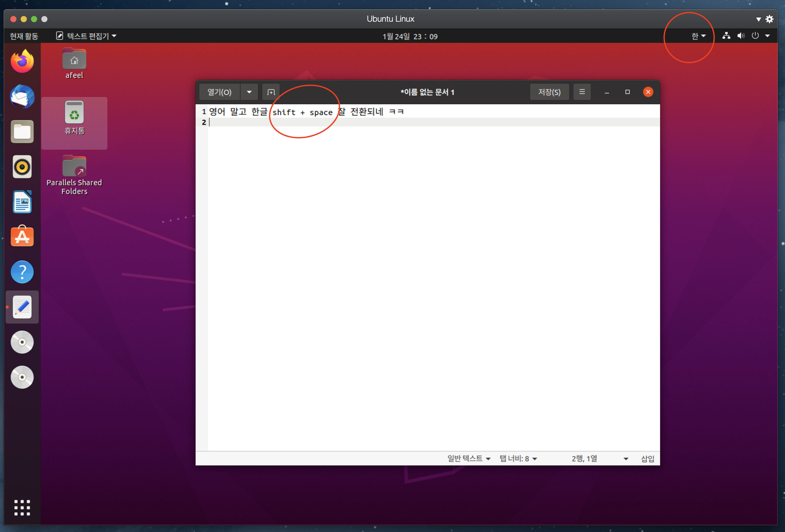Open the 일반 텍스트 syntax dropdown
This screenshot has width=785, height=532.
pyautogui.click(x=469, y=459)
